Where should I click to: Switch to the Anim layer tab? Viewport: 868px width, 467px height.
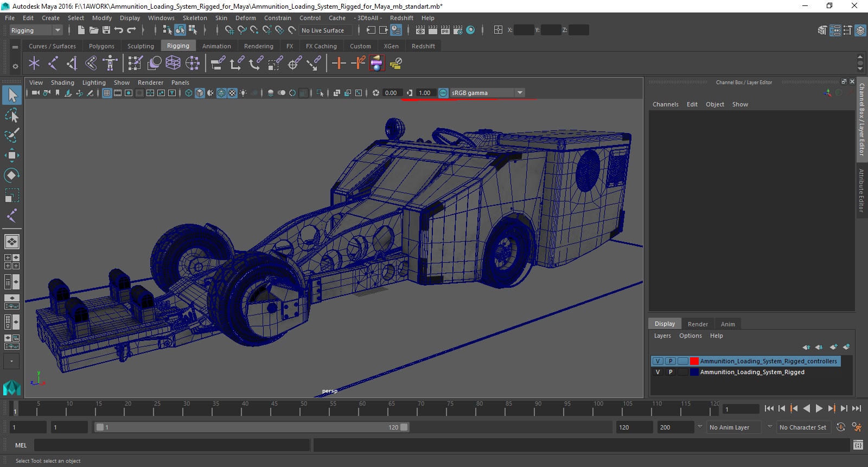[x=727, y=324]
